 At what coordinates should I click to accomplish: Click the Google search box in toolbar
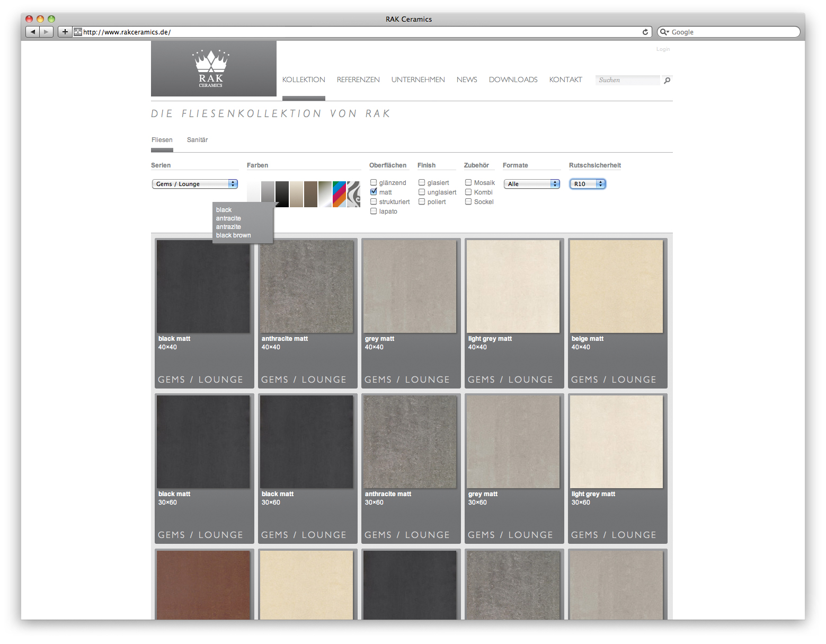tap(729, 32)
